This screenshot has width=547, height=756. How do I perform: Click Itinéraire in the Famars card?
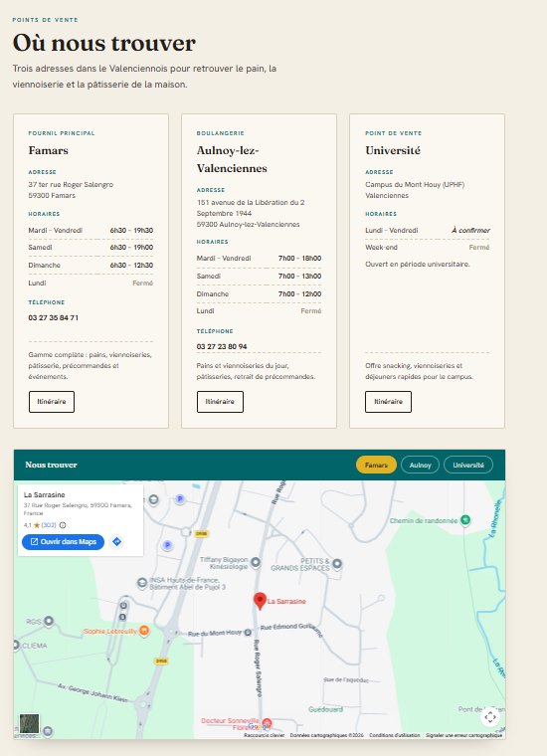pyautogui.click(x=52, y=402)
